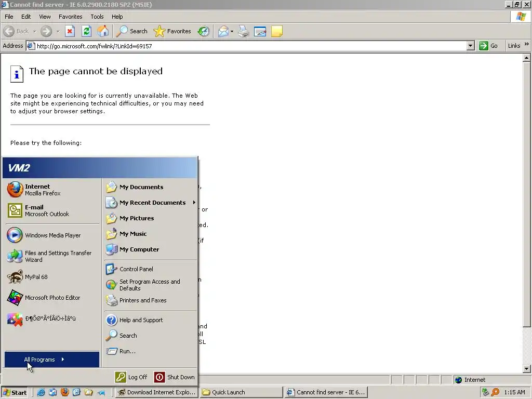This screenshot has height=399, width=532.
Task: Click the toolbar Favorites button
Action: coord(172,31)
